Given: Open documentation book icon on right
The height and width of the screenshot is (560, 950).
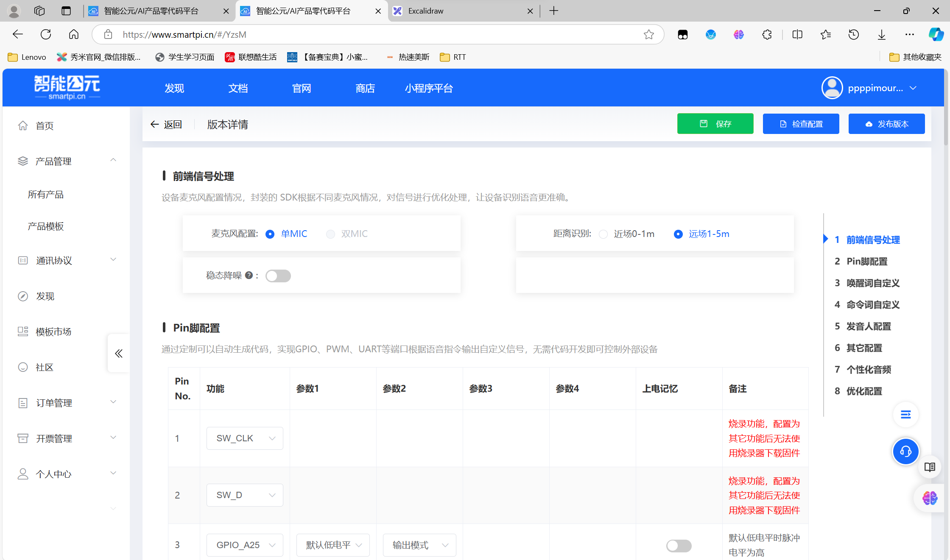Looking at the screenshot, I should pos(930,467).
